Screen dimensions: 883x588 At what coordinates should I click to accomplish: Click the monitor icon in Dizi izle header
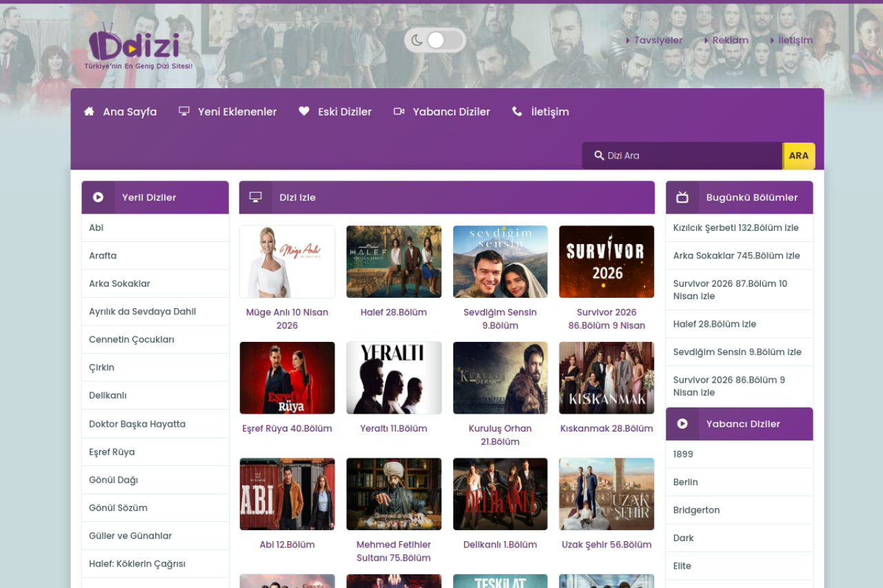click(255, 197)
